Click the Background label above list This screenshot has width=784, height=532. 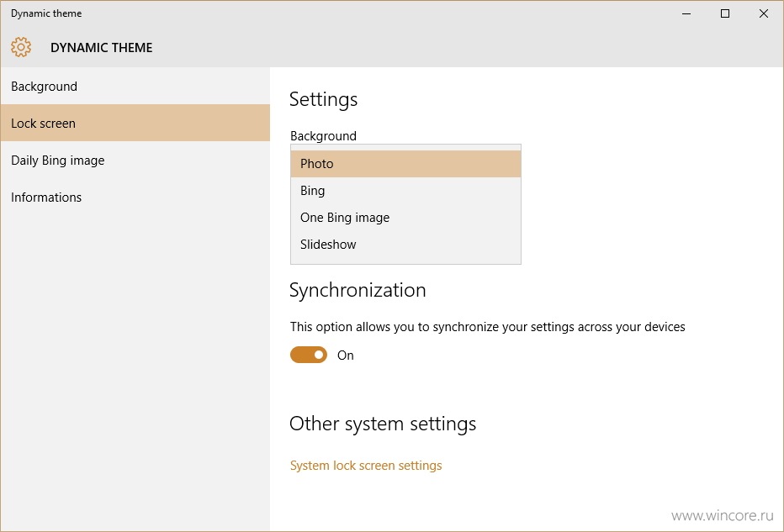(x=324, y=136)
